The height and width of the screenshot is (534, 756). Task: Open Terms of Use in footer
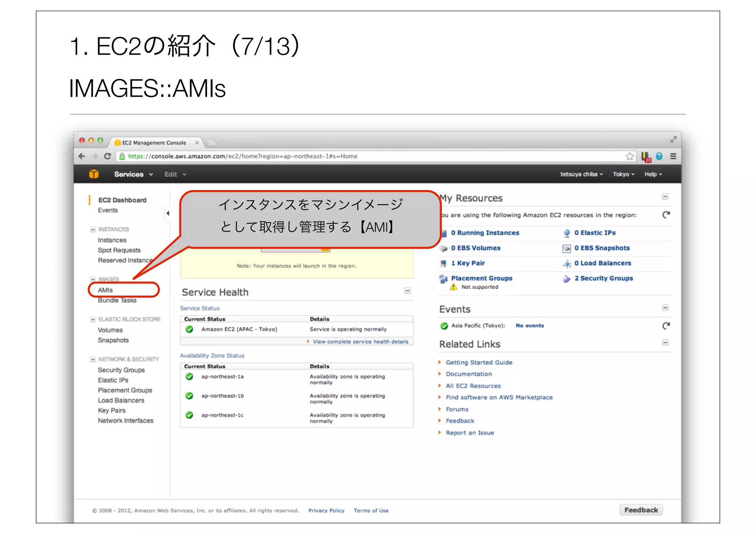[x=371, y=510]
